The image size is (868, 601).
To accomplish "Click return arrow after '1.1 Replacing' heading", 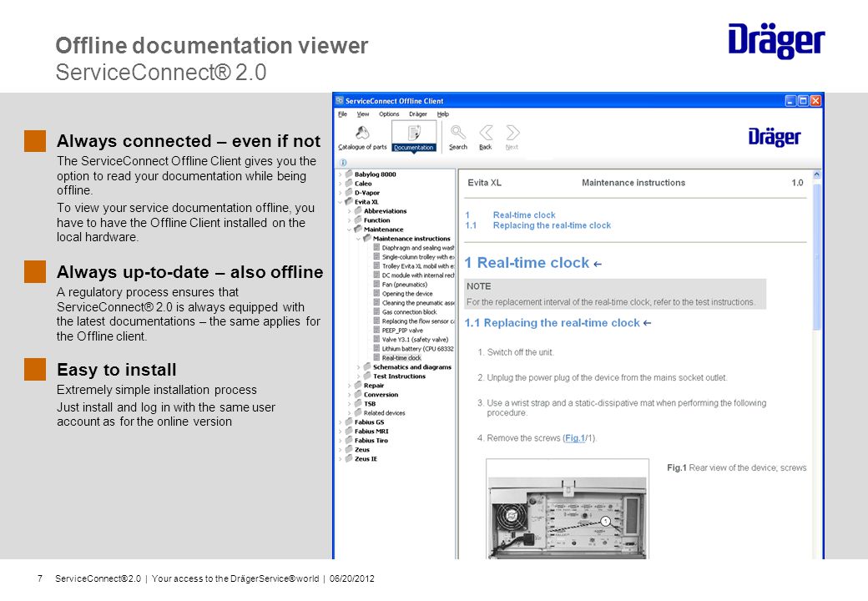I will point(647,323).
